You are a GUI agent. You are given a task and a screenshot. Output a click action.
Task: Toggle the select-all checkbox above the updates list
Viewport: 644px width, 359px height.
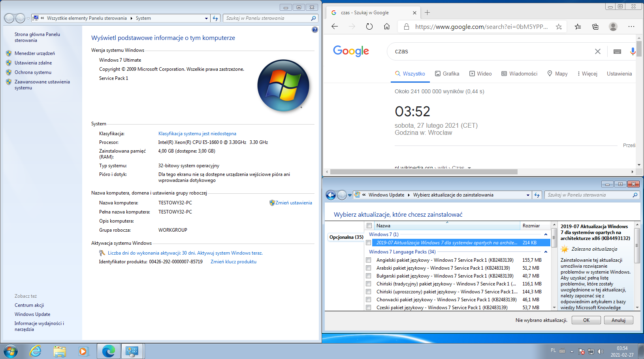[x=369, y=225]
